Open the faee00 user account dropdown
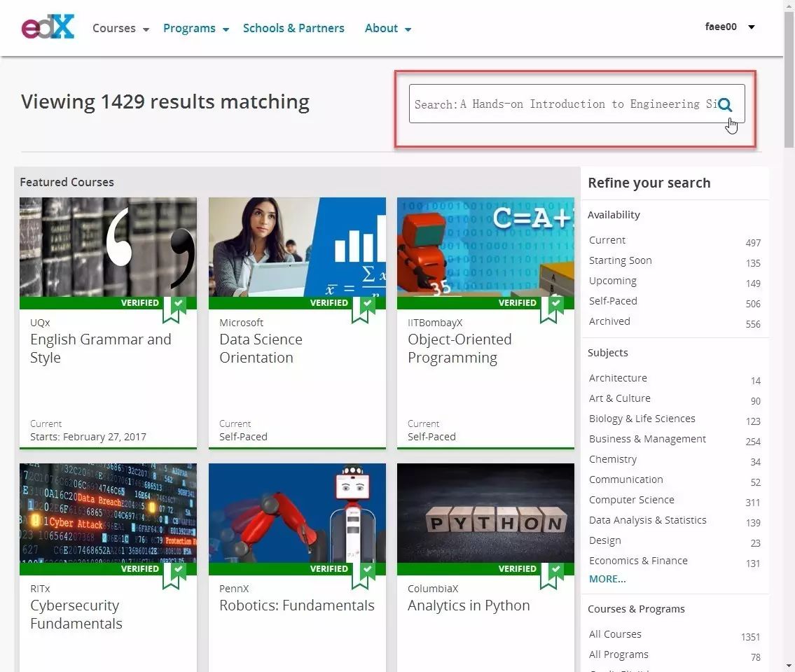795x672 pixels. pos(729,27)
